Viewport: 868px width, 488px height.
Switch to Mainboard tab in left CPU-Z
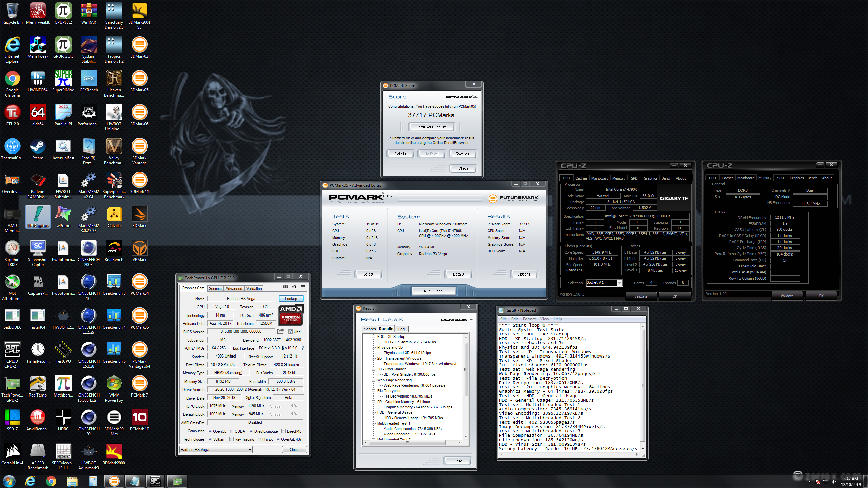click(599, 178)
